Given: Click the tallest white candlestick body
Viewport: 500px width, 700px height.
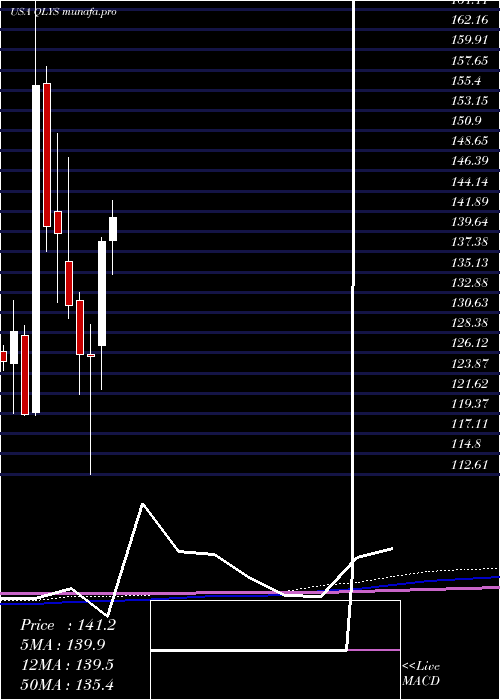Looking at the screenshot, I should [36, 249].
